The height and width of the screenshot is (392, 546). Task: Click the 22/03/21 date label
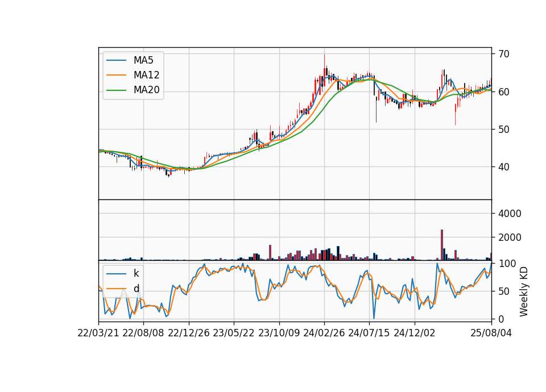coord(98,333)
